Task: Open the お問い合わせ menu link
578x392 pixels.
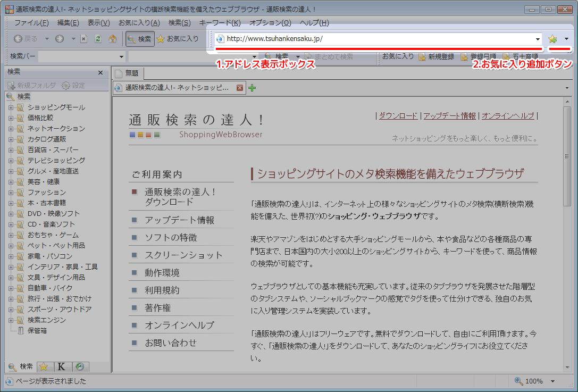Action: click(x=171, y=343)
